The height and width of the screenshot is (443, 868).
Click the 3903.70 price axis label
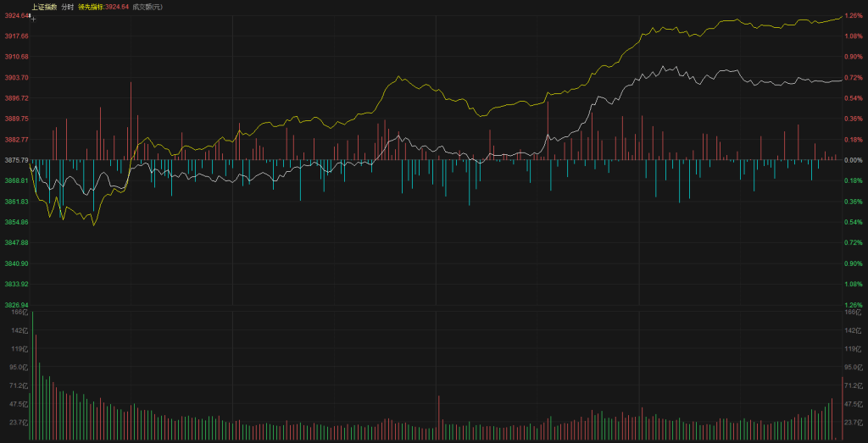pyautogui.click(x=16, y=77)
